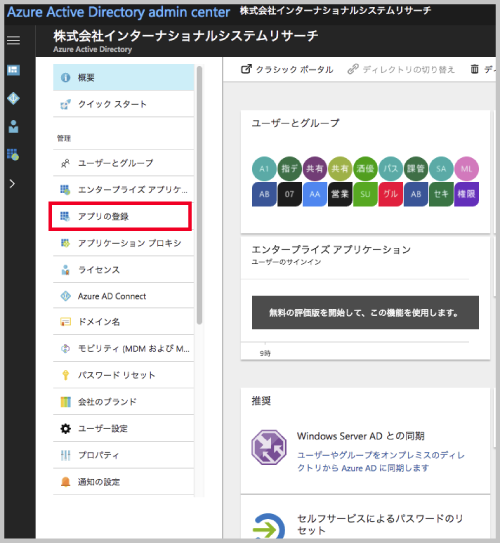Open クイック スタート menu item

point(123,104)
